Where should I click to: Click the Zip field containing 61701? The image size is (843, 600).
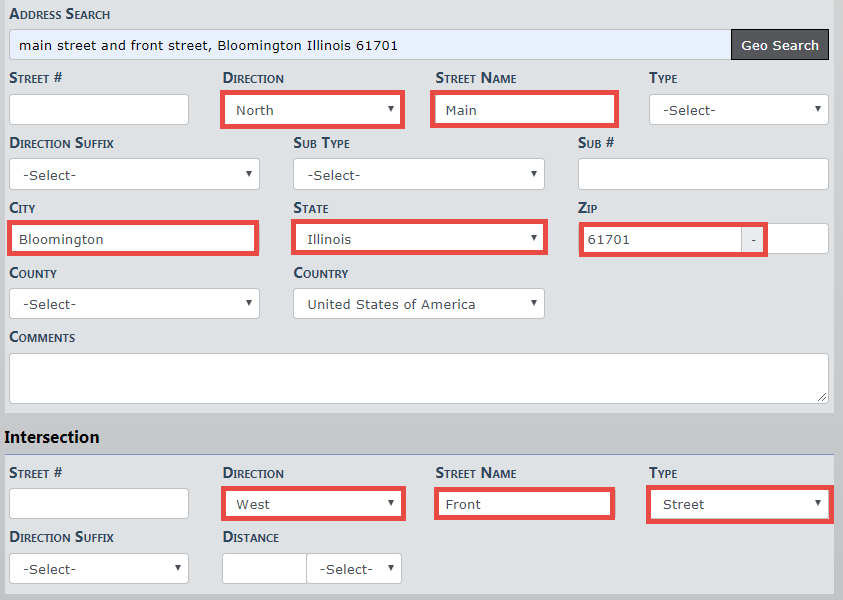[660, 240]
